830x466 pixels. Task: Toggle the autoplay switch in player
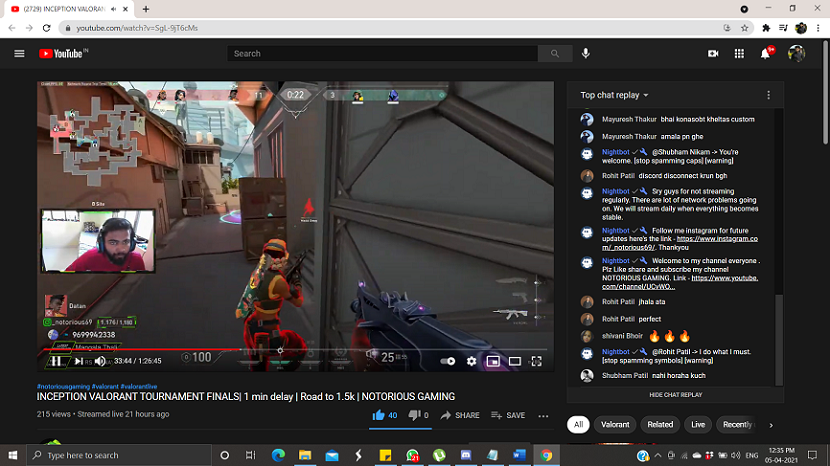click(448, 361)
